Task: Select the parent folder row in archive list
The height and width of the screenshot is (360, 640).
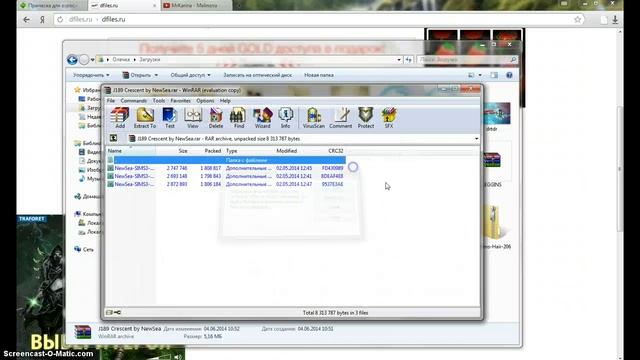Action: pos(226,160)
